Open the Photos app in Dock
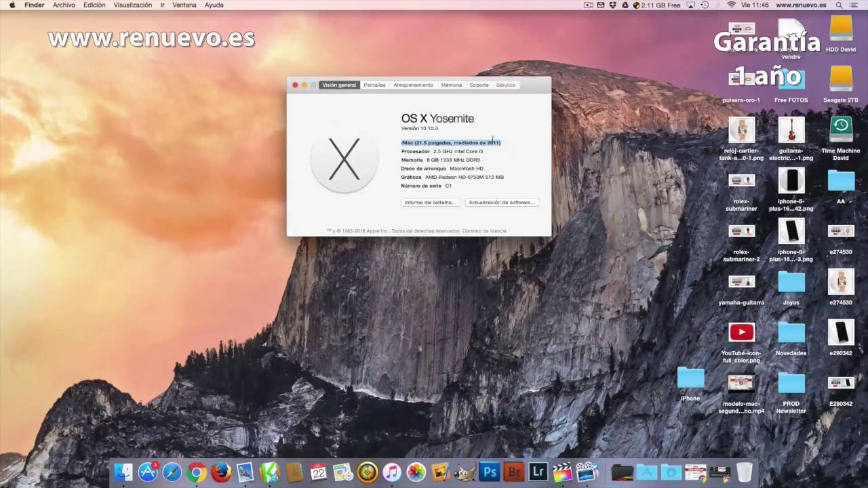 416,472
